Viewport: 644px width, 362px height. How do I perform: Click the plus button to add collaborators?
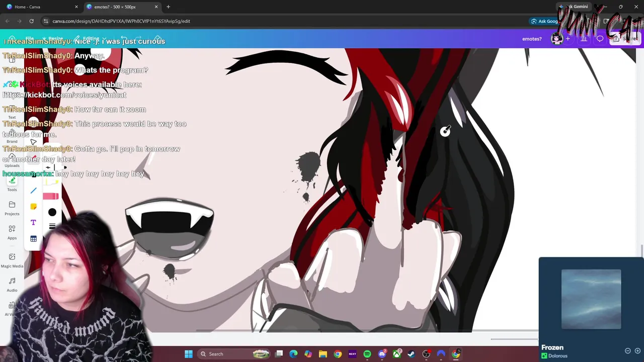pos(568,39)
